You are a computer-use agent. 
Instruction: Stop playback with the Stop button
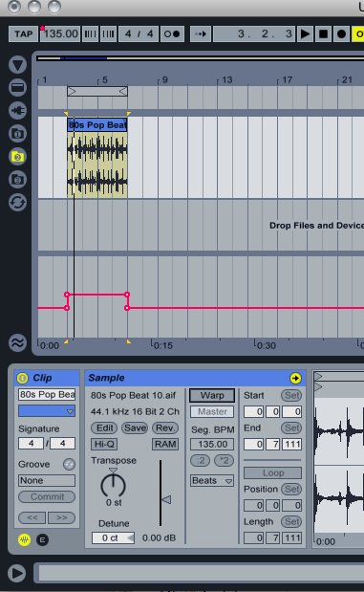323,34
